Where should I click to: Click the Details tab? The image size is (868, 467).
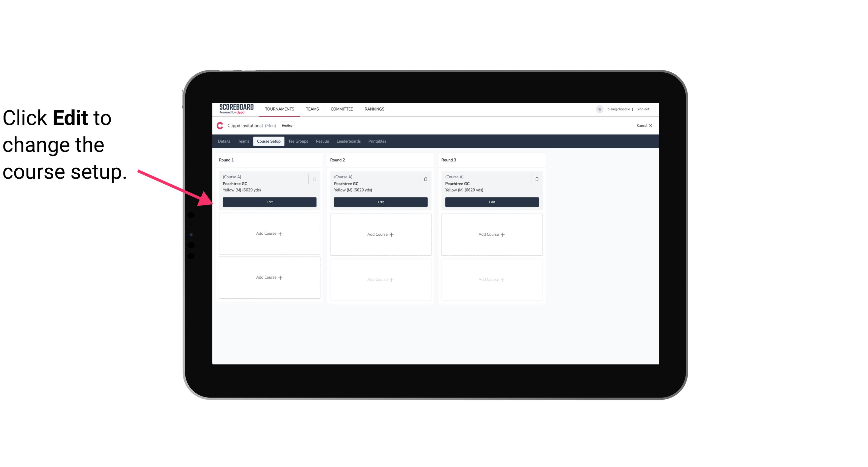click(x=224, y=141)
